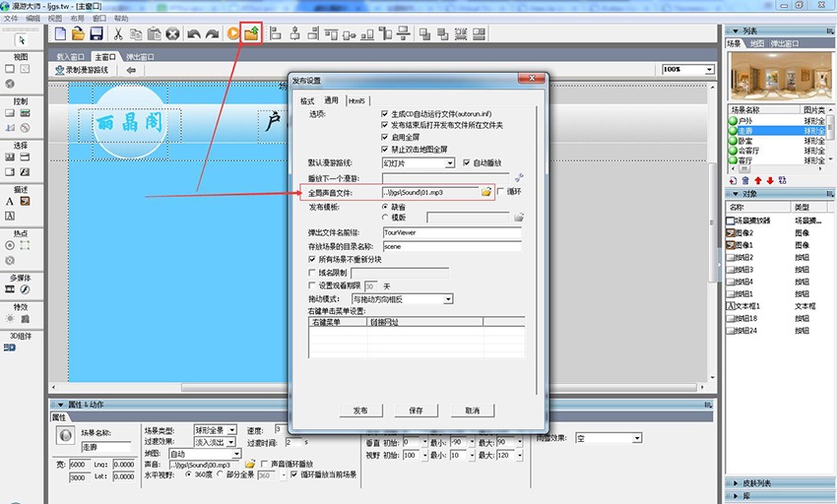Enable the 循环 loop checkbox
Viewport: 837px width, 504px height.
(x=500, y=192)
